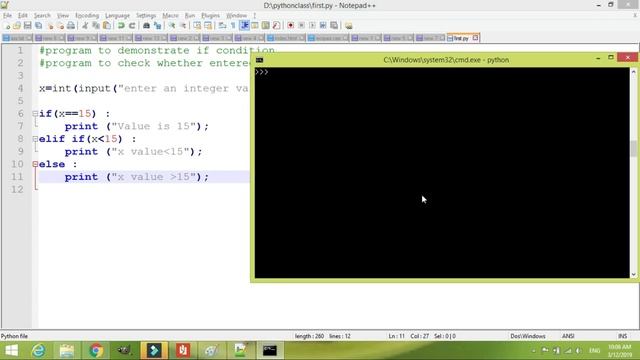Switch to cmd window from taskbar

click(x=269, y=350)
